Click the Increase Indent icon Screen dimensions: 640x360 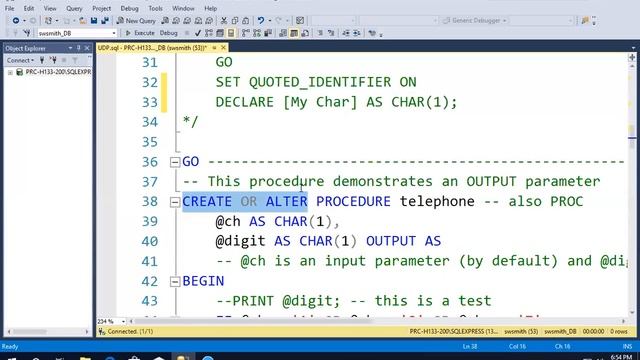tap(357, 33)
